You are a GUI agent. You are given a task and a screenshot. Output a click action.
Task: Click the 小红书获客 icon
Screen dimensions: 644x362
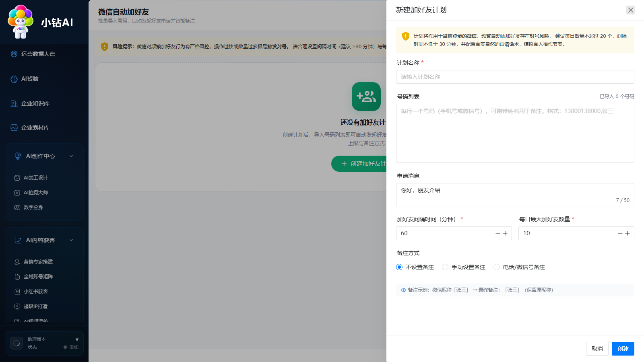pyautogui.click(x=17, y=292)
